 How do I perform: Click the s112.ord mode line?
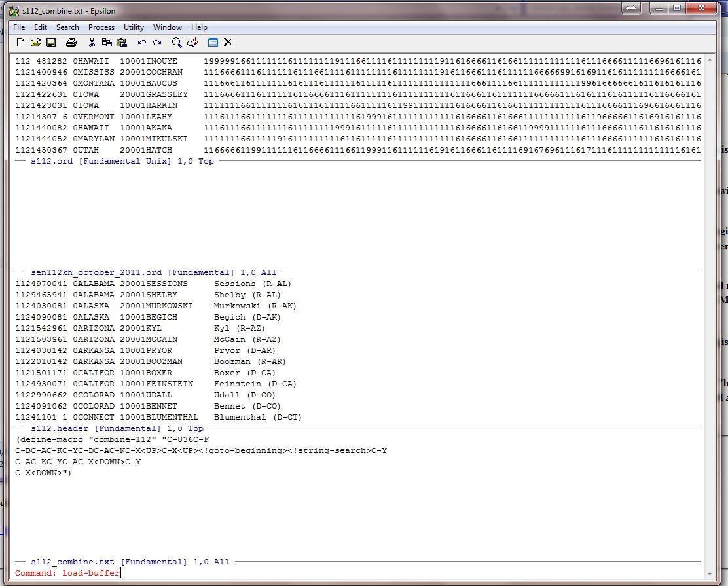tap(122, 161)
